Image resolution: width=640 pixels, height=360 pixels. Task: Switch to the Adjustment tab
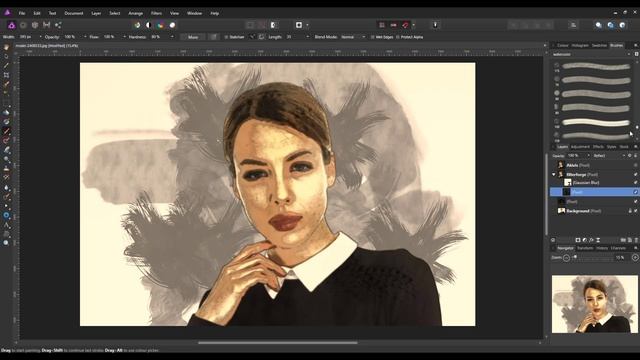(580, 147)
